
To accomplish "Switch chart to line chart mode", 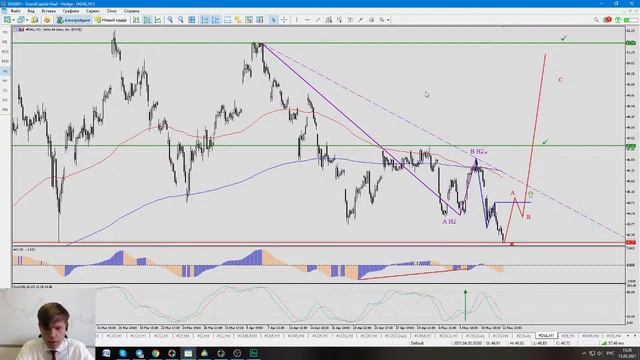I will tap(158, 20).
